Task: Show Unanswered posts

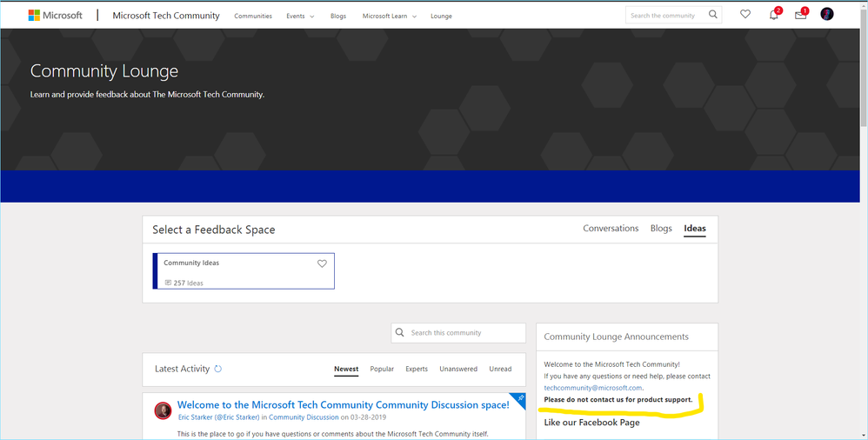Action: (458, 369)
